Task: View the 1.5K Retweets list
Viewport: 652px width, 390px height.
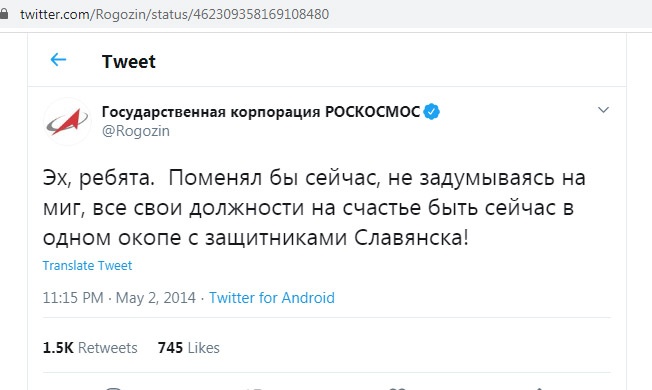Action: tap(90, 348)
